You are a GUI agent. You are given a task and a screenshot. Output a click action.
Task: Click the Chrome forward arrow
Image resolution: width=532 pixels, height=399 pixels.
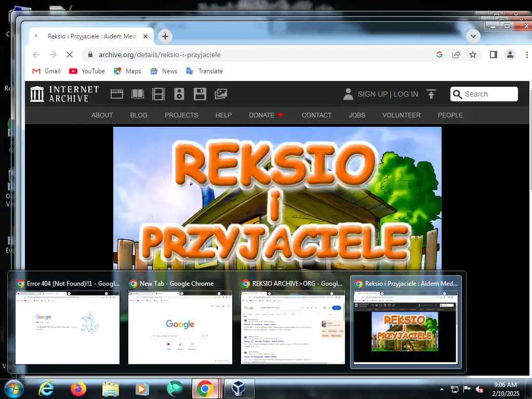(53, 55)
